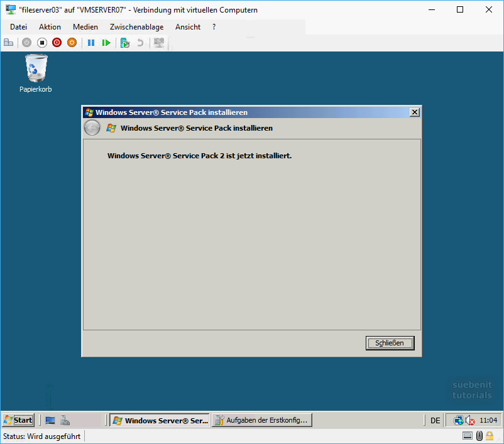504x444 pixels.
Task: Select the Papierkorb desktop icon
Action: pos(36,73)
